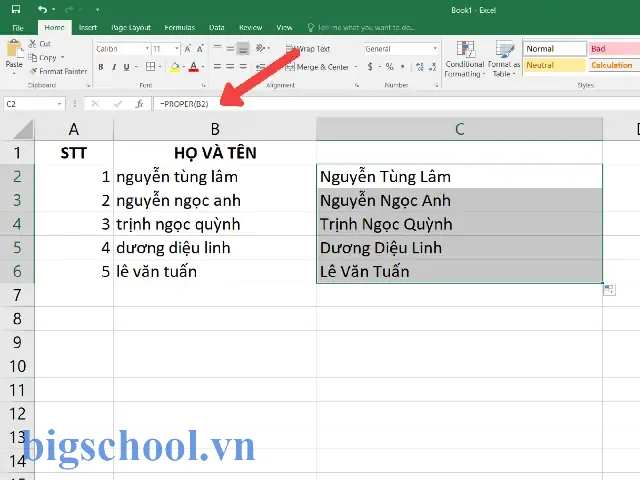Open the Font Color dropdown arrow

[203, 67]
